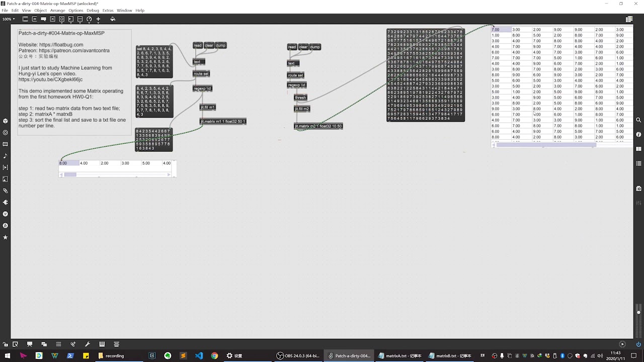Click the Windows Start button
The height and width of the screenshot is (362, 644).
pyautogui.click(x=8, y=355)
